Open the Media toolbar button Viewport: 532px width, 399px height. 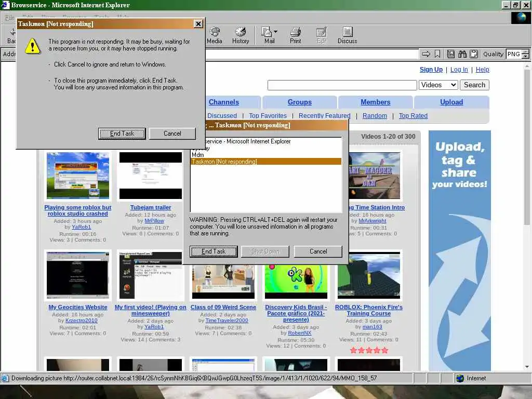pyautogui.click(x=214, y=35)
